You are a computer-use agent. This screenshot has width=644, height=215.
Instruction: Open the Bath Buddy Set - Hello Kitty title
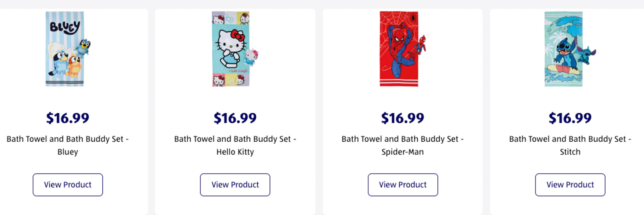tap(235, 145)
